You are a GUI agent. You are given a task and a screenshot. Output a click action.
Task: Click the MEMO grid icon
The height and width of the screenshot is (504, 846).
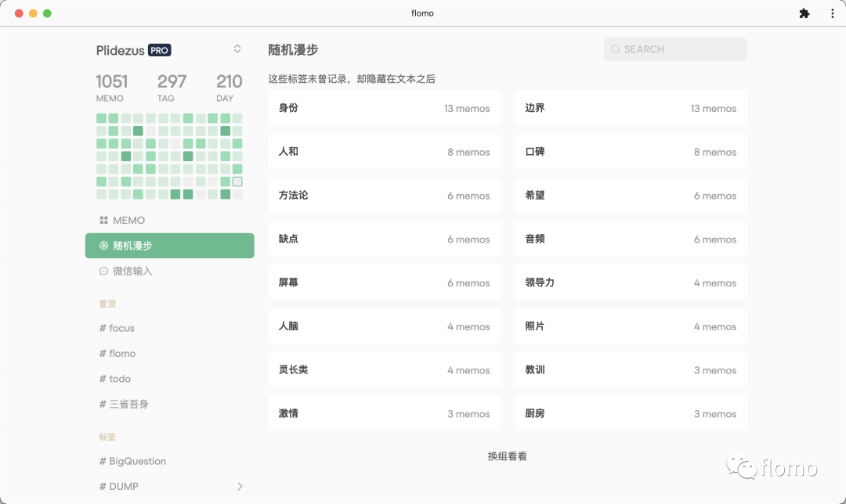103,220
